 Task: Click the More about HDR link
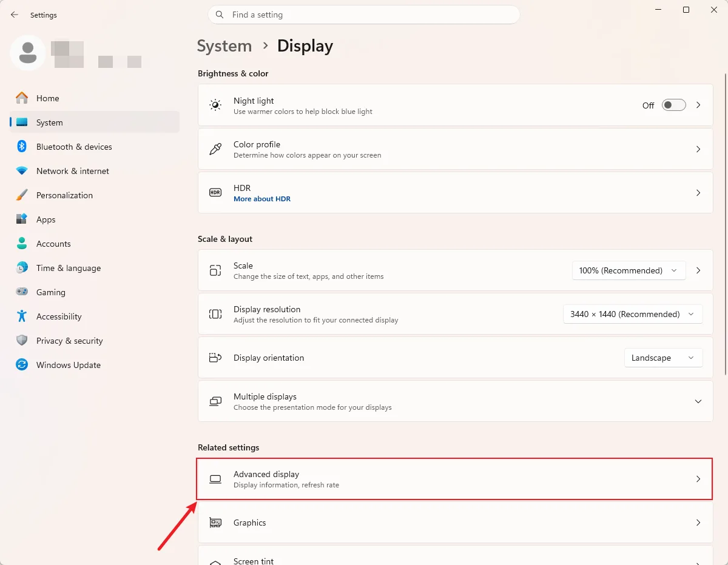[x=262, y=199]
